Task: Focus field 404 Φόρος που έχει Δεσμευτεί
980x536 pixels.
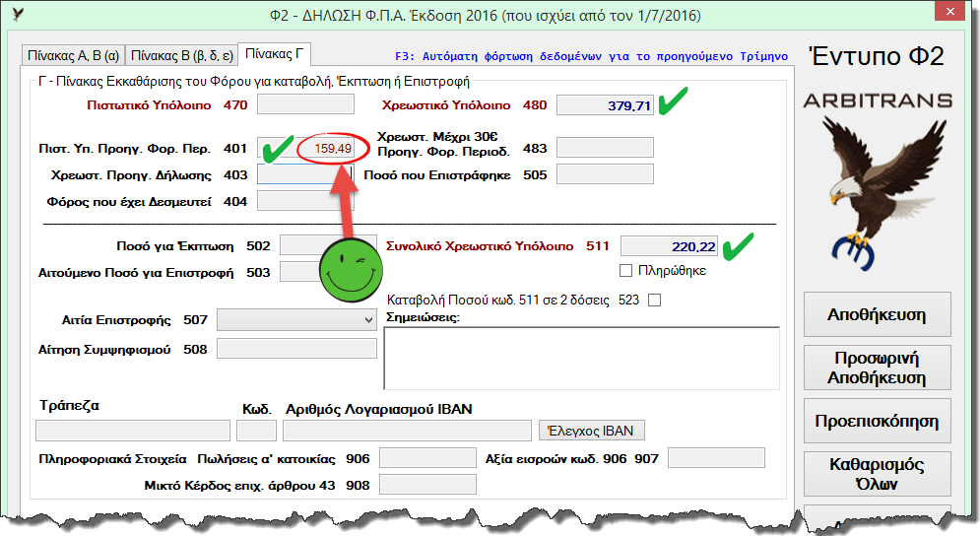Action: 305,201
